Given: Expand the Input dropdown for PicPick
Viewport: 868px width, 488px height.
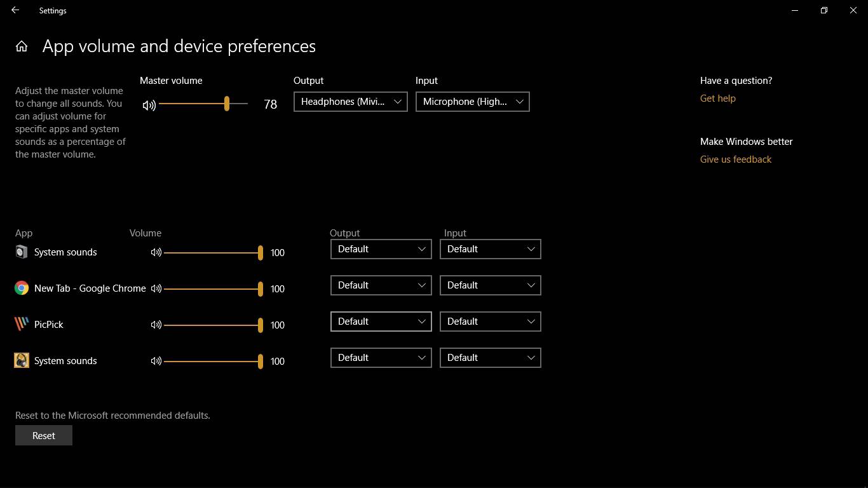Looking at the screenshot, I should point(490,322).
